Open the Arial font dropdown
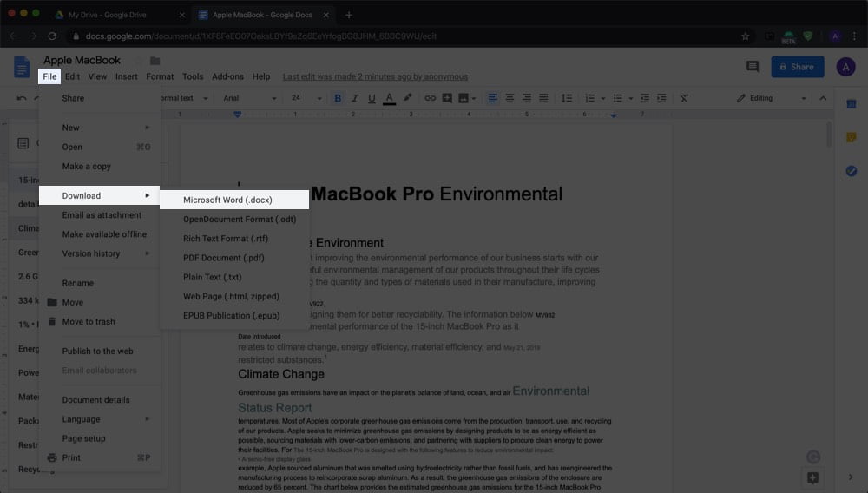The height and width of the screenshot is (493, 868). click(x=249, y=98)
